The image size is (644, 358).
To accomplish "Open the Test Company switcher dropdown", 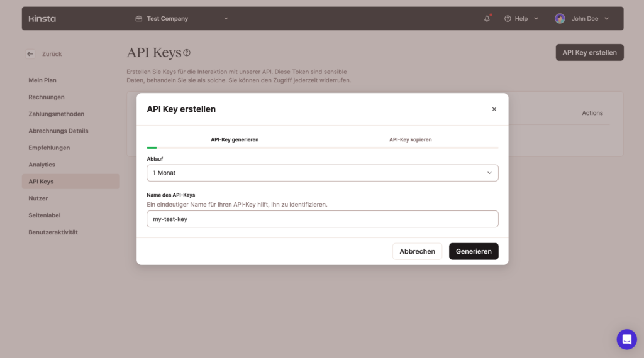I will pyautogui.click(x=226, y=19).
